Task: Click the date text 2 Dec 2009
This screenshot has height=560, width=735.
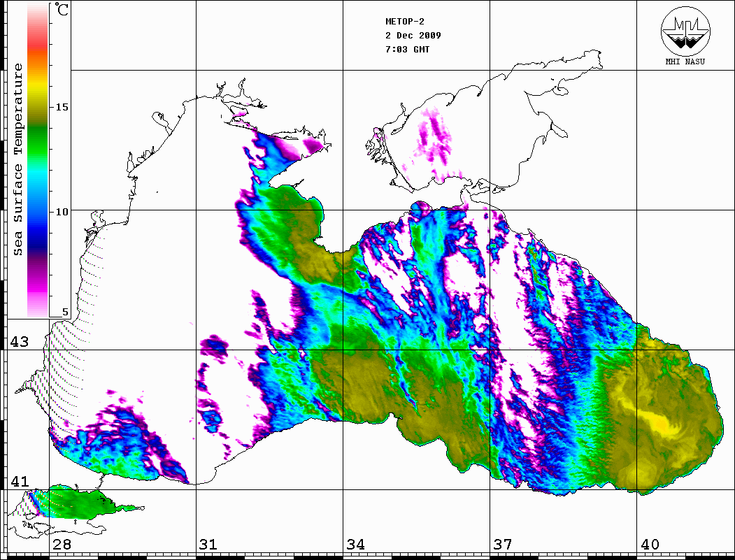Action: [413, 36]
